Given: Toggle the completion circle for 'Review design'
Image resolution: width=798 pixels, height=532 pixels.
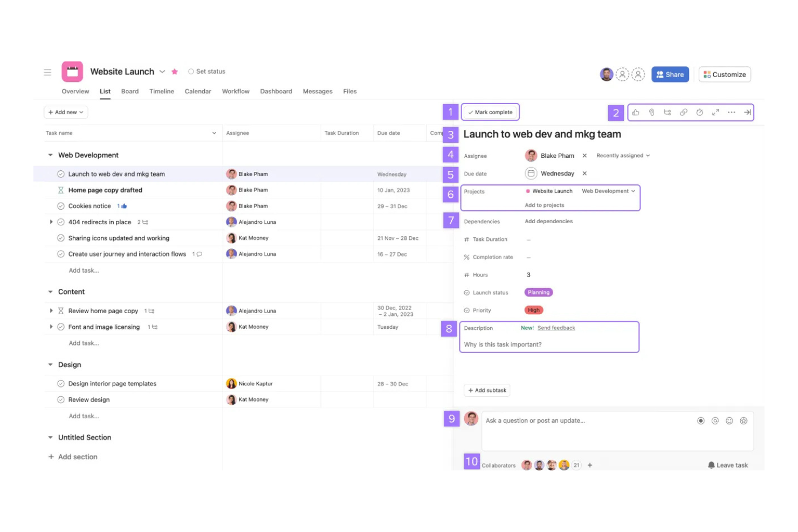Looking at the screenshot, I should pyautogui.click(x=60, y=399).
